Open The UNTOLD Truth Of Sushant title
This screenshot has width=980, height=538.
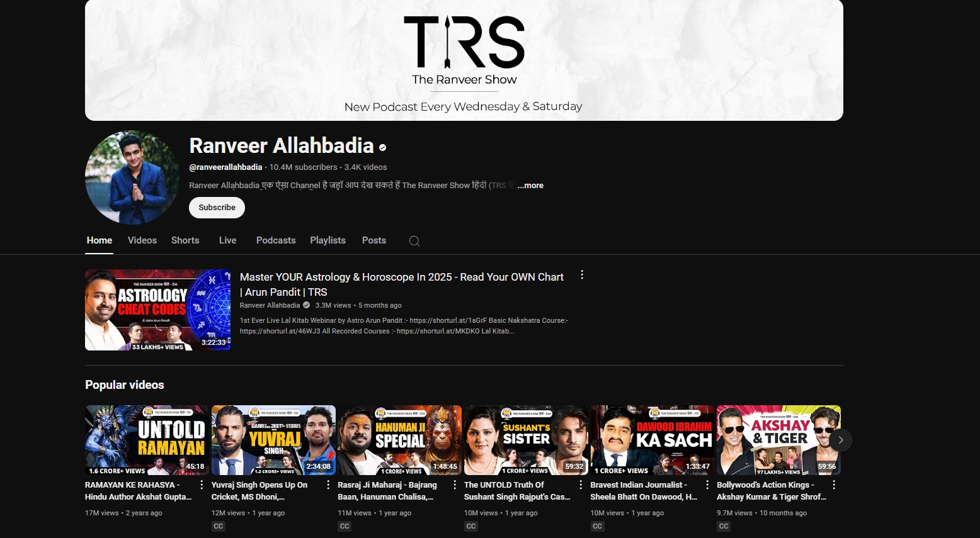click(517, 491)
